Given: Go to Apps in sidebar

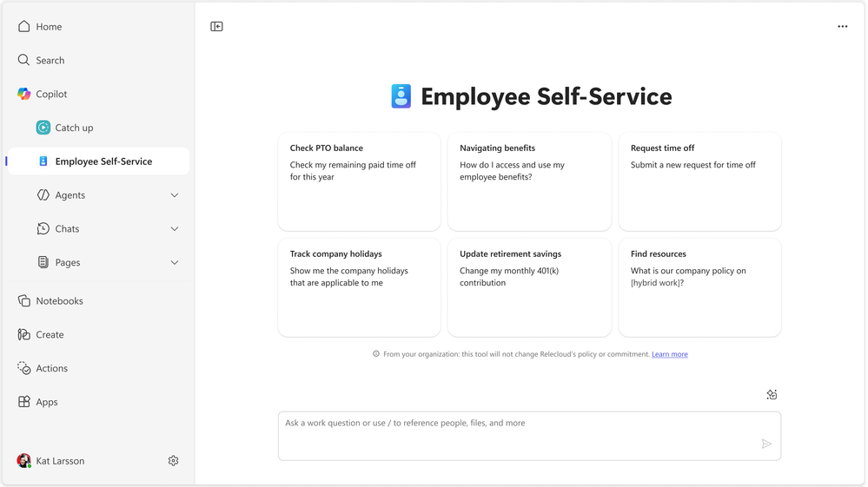Looking at the screenshot, I should point(46,402).
